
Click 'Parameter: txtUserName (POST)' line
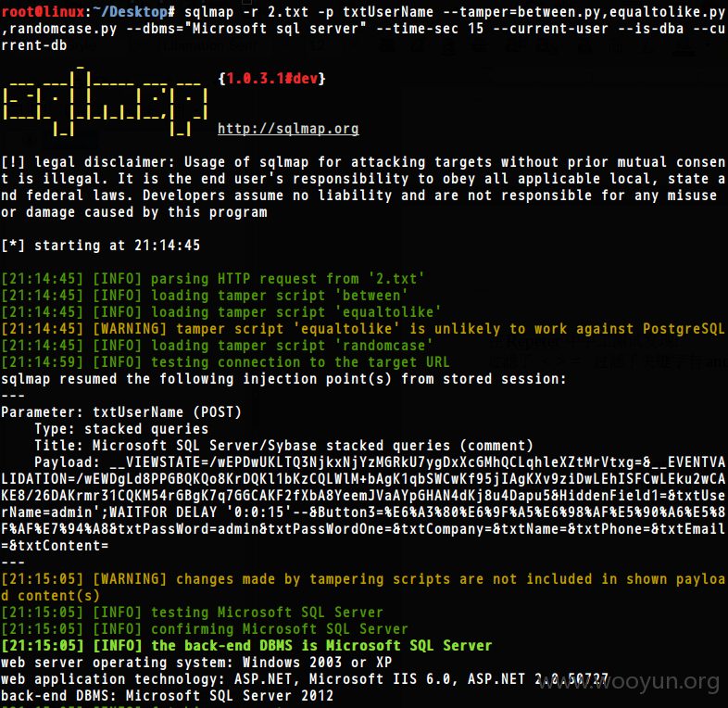pos(121,412)
